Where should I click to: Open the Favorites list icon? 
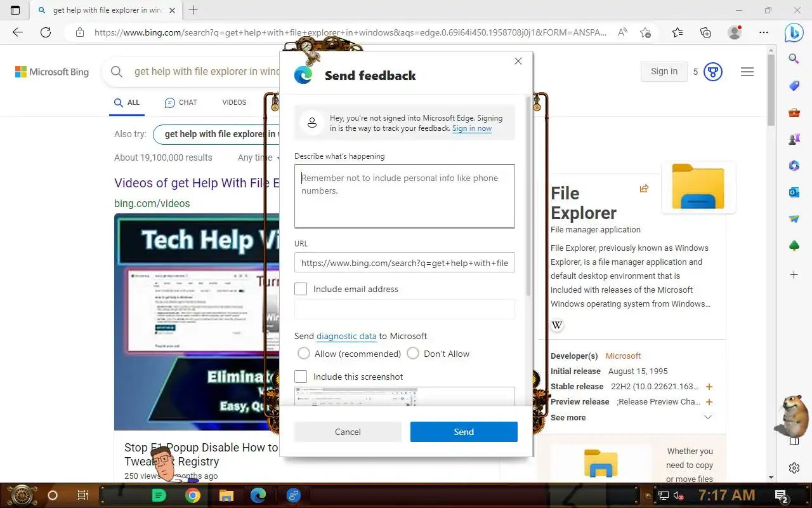click(x=678, y=32)
